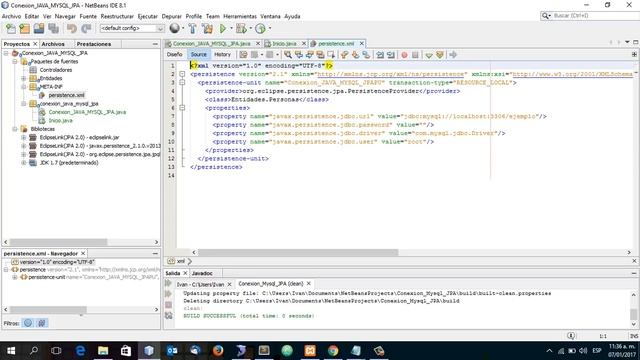The height and width of the screenshot is (360, 640).
Task: Click the Redo arrow icon
Action: pos(86,29)
